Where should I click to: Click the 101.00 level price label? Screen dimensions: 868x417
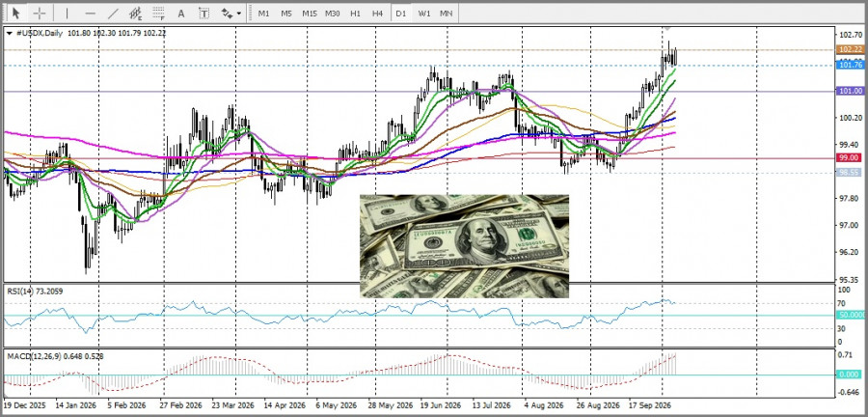[x=851, y=91]
